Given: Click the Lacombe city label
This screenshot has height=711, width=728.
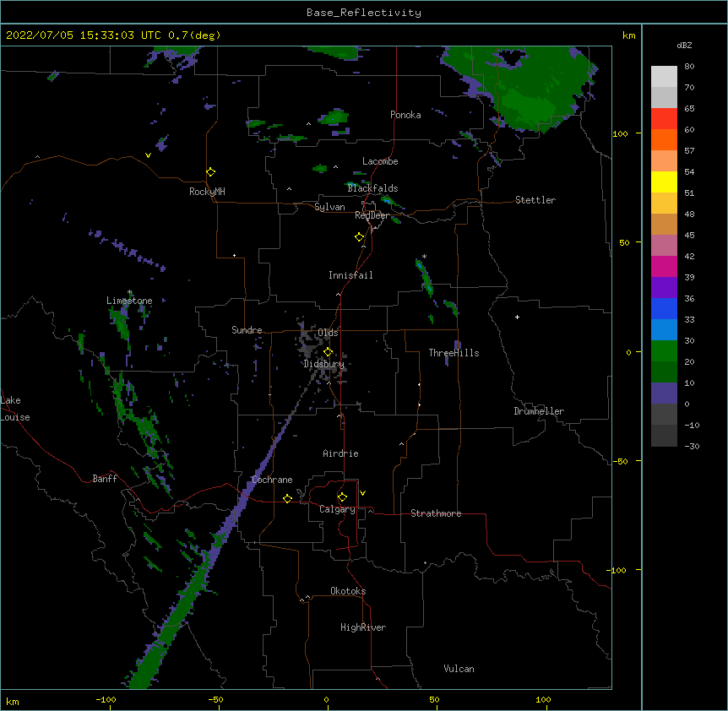Looking at the screenshot, I should tap(380, 161).
